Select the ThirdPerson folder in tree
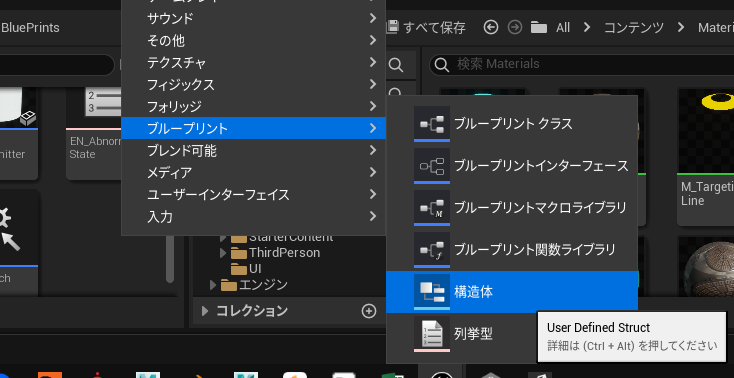Image resolution: width=734 pixels, height=378 pixels. pyautogui.click(x=285, y=253)
